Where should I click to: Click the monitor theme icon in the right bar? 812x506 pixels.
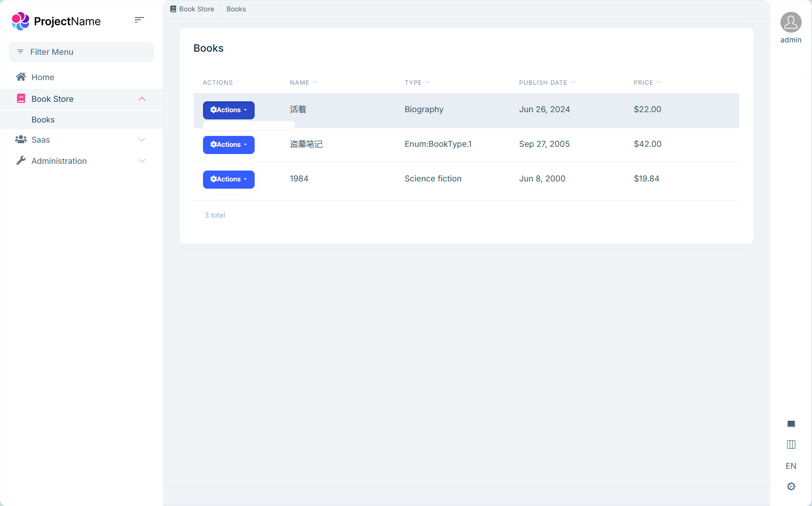(791, 424)
